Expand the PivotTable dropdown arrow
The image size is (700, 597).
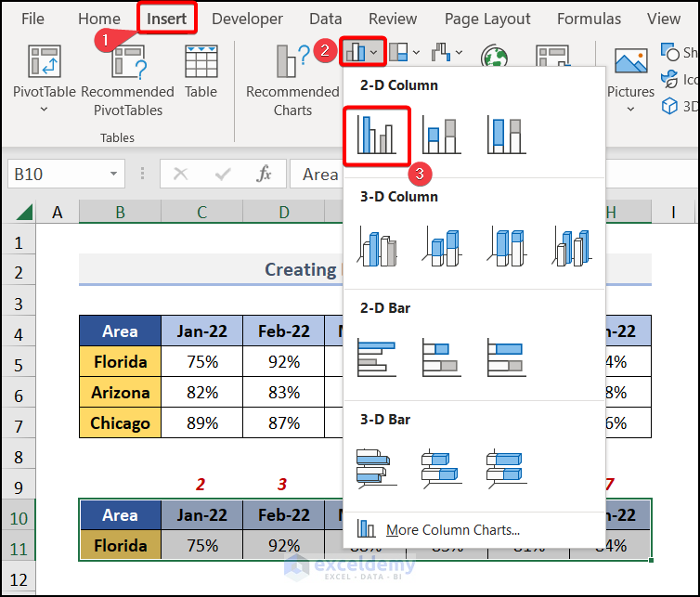tap(44, 109)
